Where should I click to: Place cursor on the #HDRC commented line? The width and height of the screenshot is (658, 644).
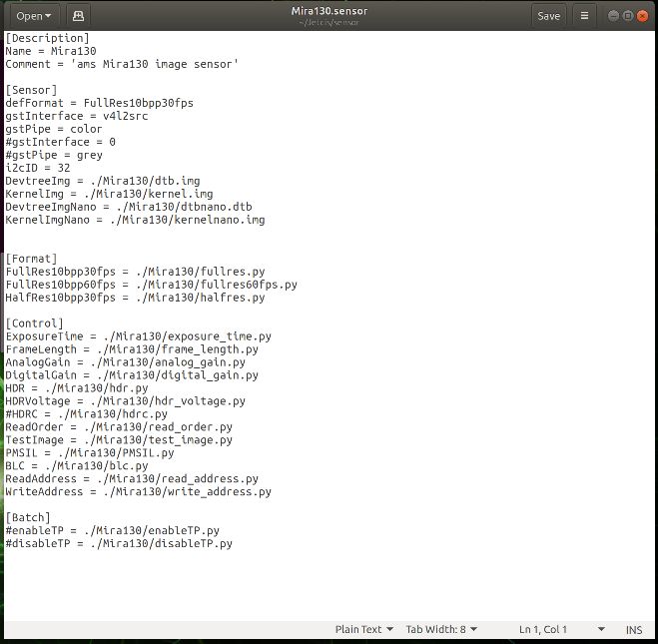(x=87, y=414)
